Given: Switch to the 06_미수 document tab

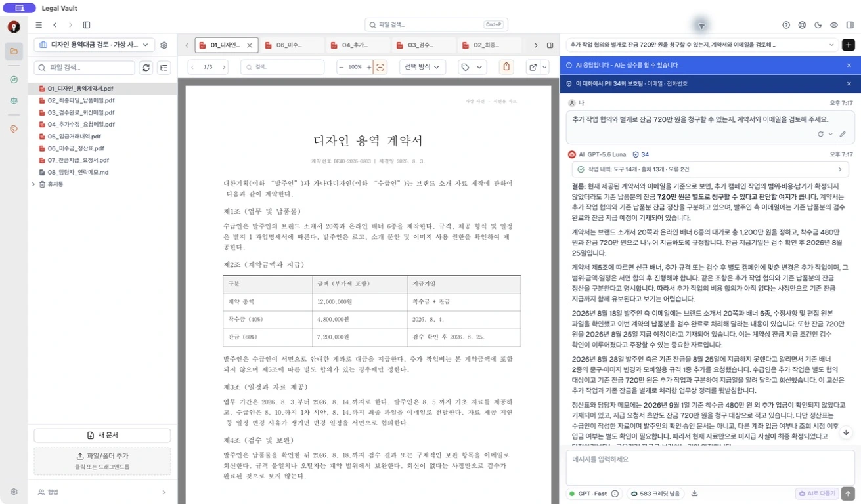Looking at the screenshot, I should 291,45.
